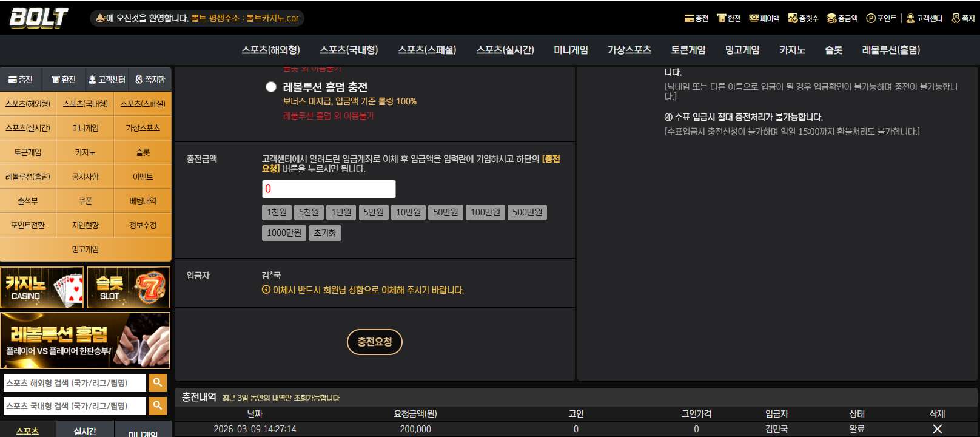Open 카지노 in the top navigation menu
The image size is (980, 437).
[x=792, y=50]
